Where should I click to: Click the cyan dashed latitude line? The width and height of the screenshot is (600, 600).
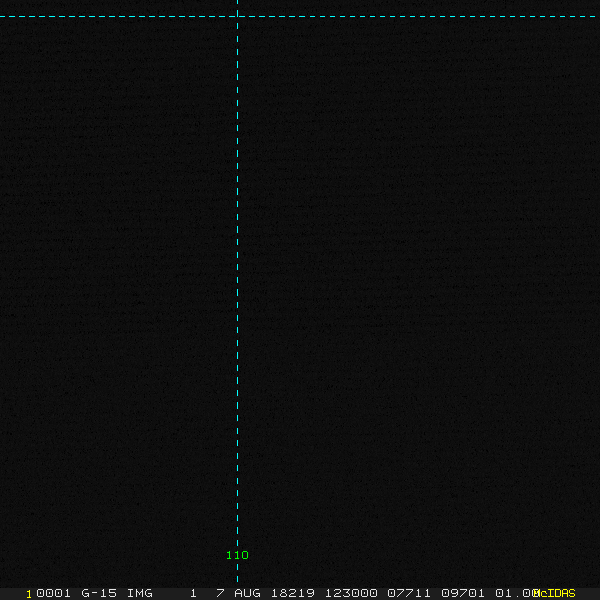(x=400, y=16)
